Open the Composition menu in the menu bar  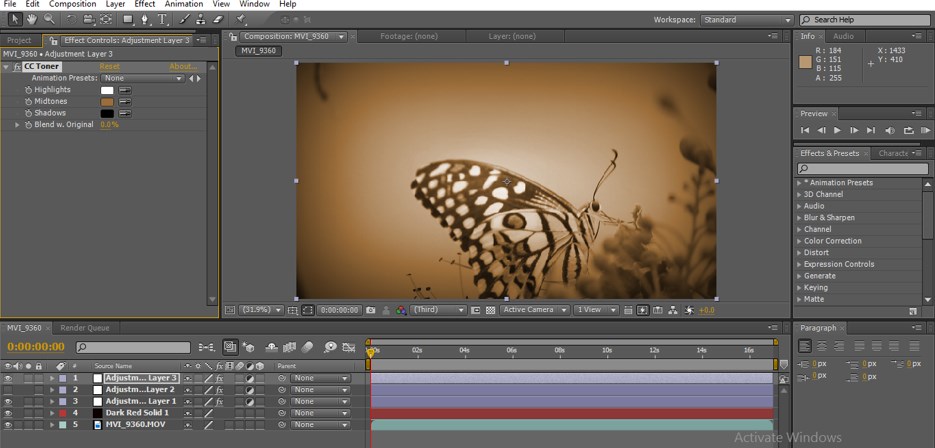[72, 4]
